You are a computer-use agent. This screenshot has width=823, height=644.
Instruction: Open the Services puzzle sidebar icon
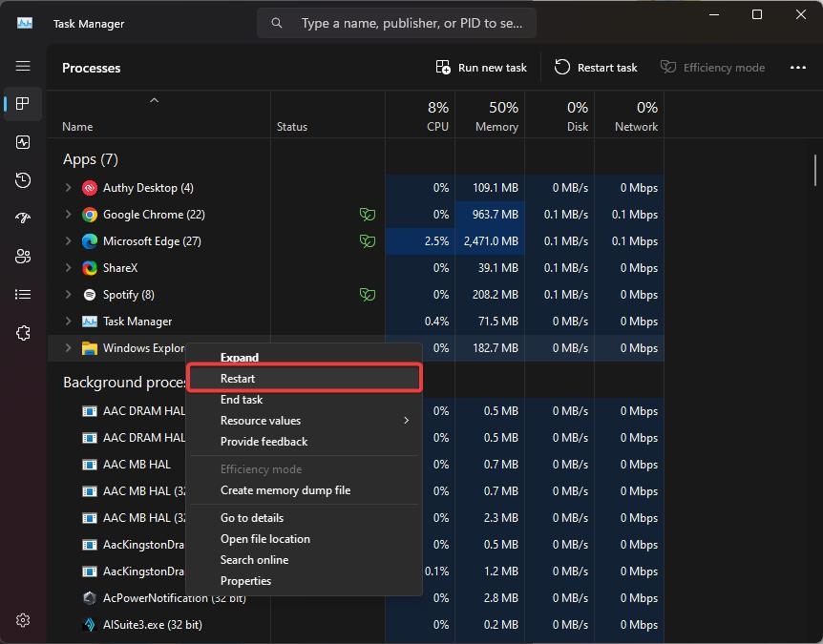coord(23,333)
